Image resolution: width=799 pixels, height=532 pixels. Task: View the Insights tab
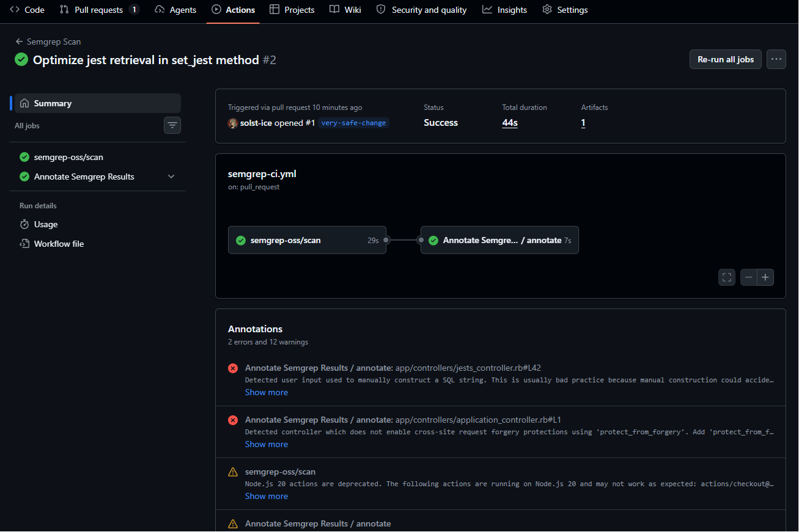[x=504, y=10]
